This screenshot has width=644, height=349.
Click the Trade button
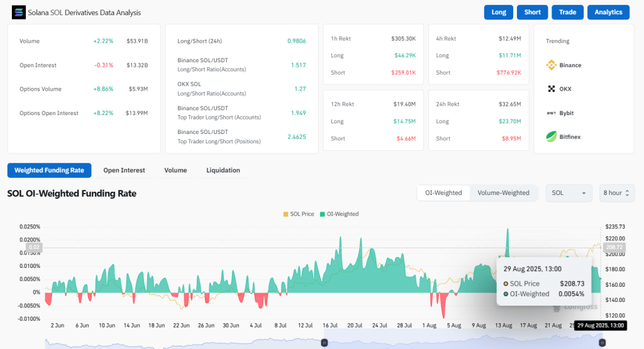tap(567, 12)
